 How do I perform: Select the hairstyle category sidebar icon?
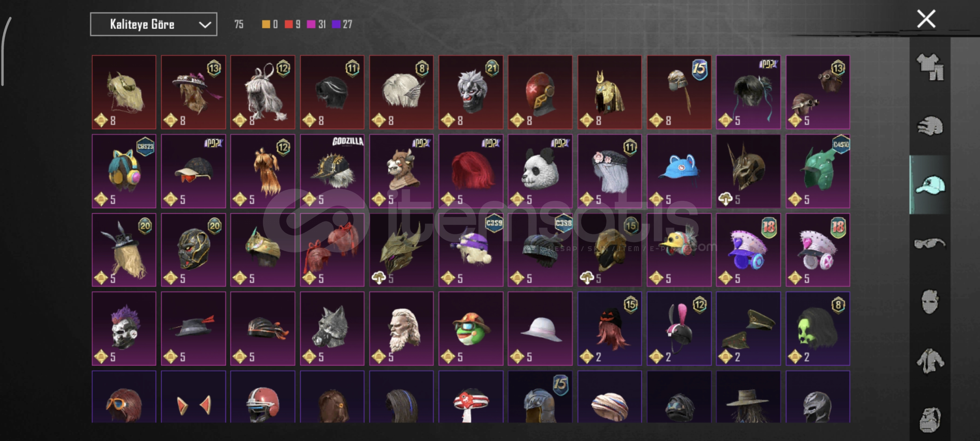(x=930, y=126)
